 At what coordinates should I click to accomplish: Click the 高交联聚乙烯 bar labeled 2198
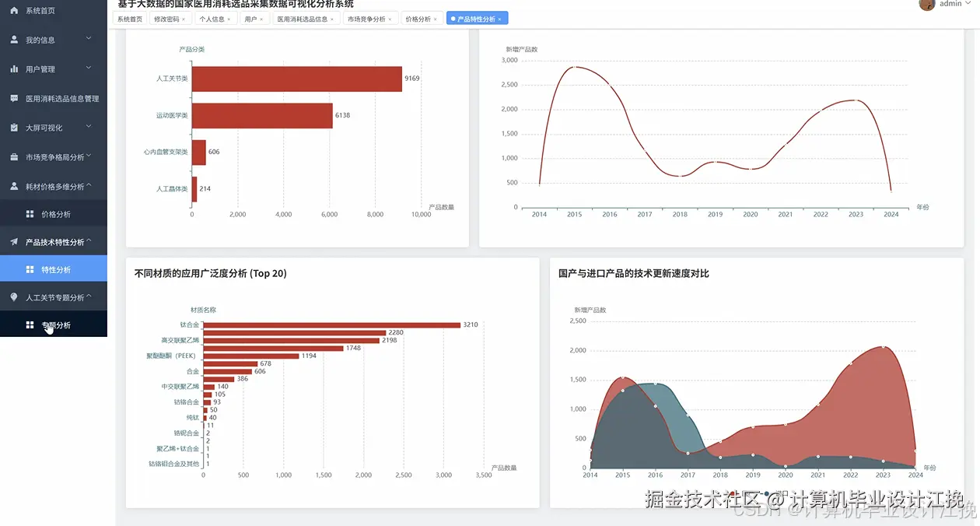coord(292,340)
